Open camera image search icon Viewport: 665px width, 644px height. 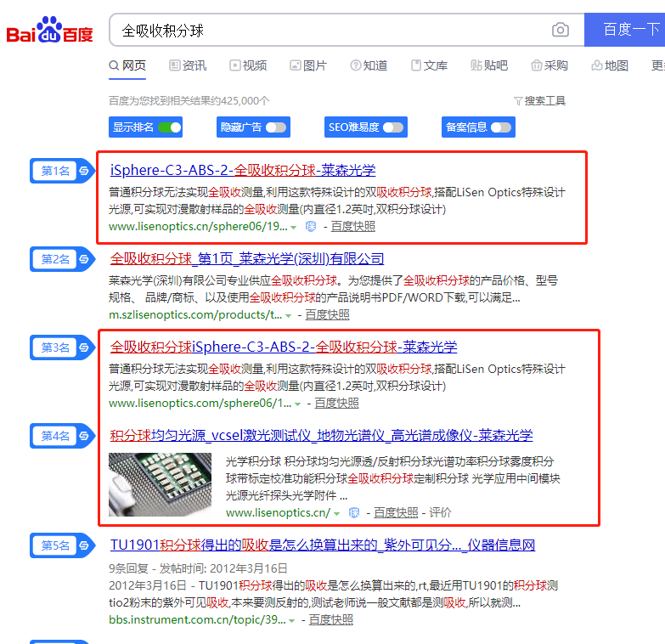(x=561, y=30)
